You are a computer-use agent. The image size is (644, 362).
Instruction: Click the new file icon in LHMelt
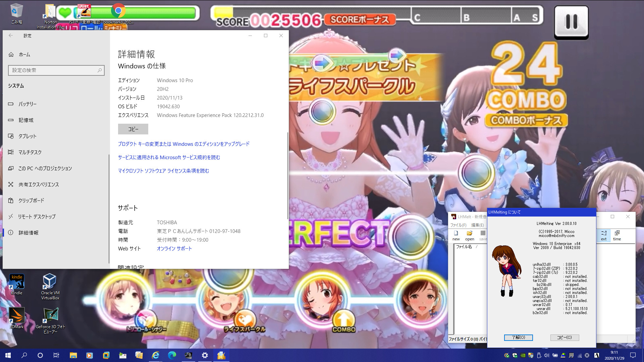pos(456,235)
